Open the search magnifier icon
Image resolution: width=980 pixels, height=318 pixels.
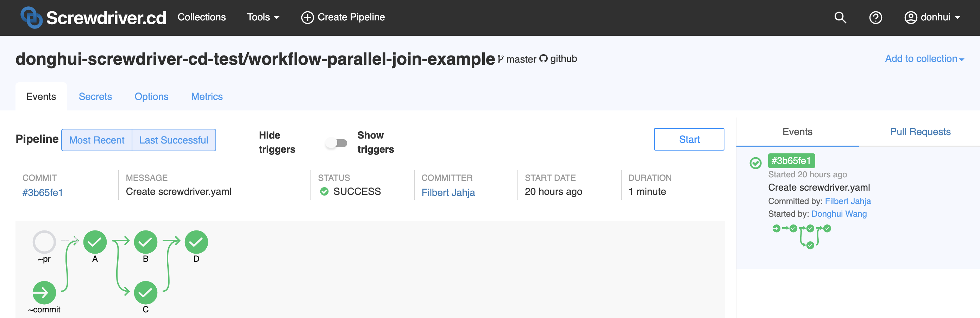[x=840, y=18]
